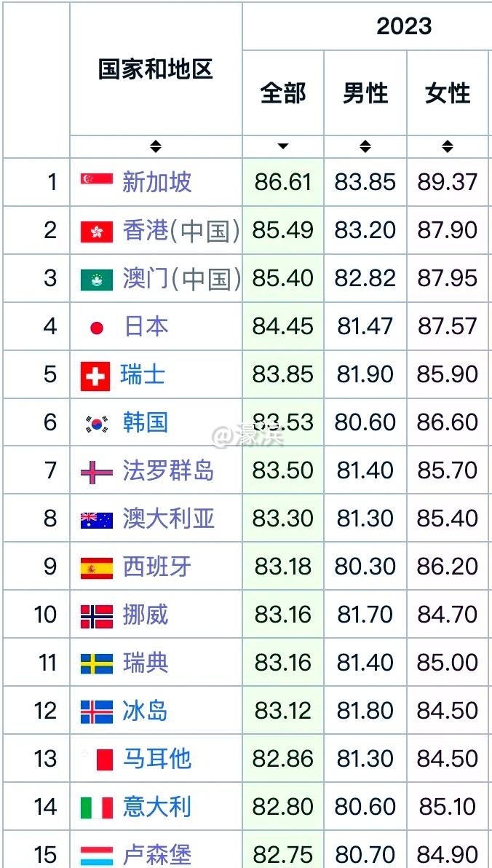
Task: Sort by 男性 column arrows
Action: coord(365,147)
